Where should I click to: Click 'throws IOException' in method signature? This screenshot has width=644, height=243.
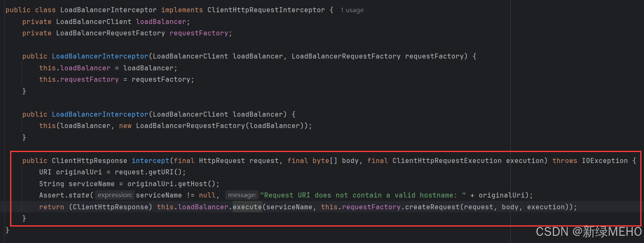tap(590, 160)
